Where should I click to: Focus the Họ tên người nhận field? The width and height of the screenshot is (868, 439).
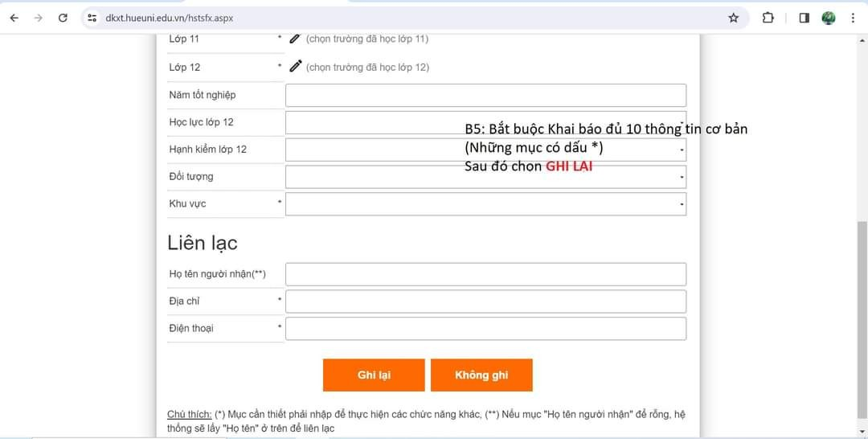(x=486, y=274)
